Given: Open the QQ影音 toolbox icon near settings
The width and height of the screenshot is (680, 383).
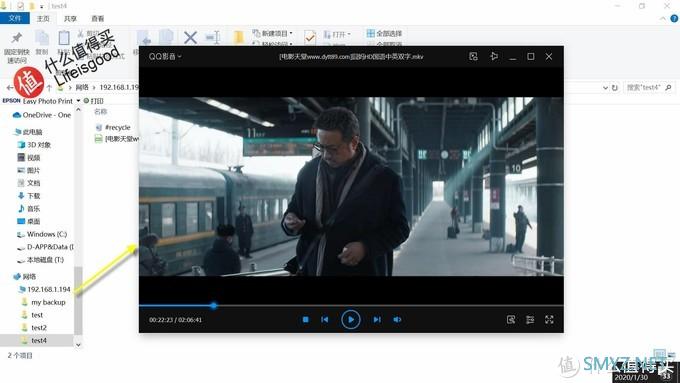Looking at the screenshot, I should (x=511, y=320).
